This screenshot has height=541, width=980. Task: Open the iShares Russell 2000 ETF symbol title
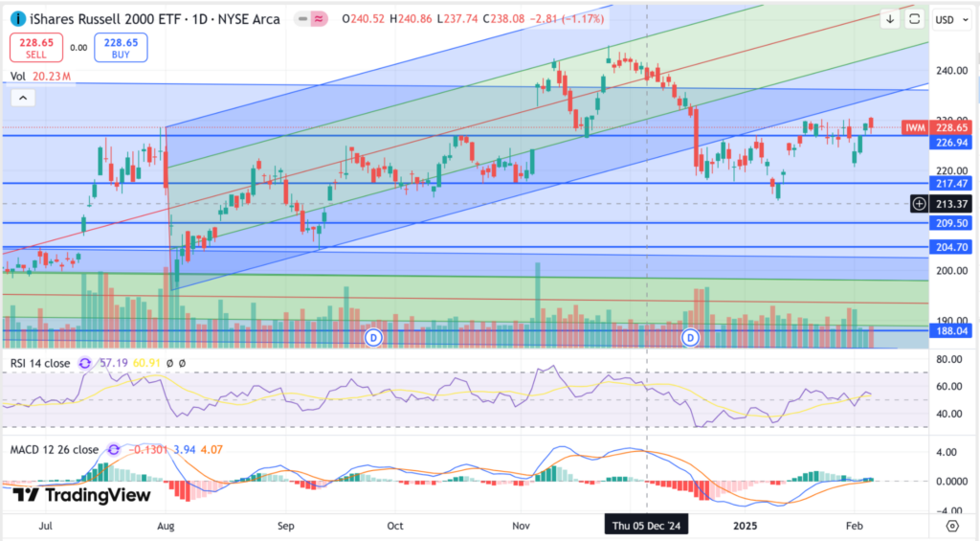click(x=154, y=19)
